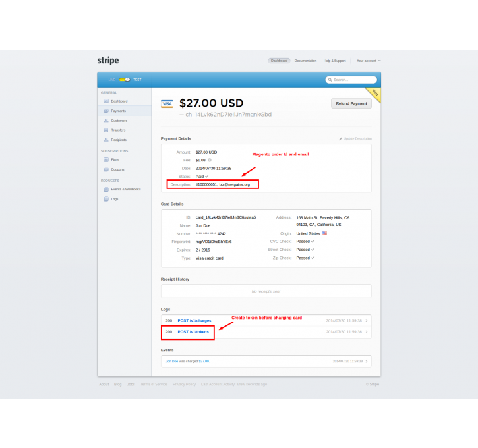Click the charge ID ch_14Lvk62nD7iellJn7mqnkGbd
478x448 pixels.
(228, 115)
